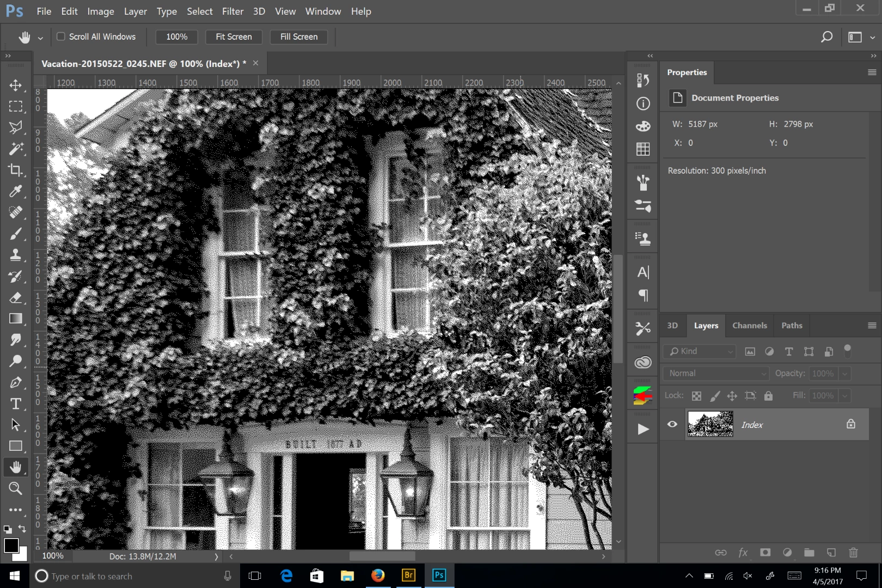Select the Zoom tool in the toolbox
The height and width of the screenshot is (588, 882).
click(15, 488)
